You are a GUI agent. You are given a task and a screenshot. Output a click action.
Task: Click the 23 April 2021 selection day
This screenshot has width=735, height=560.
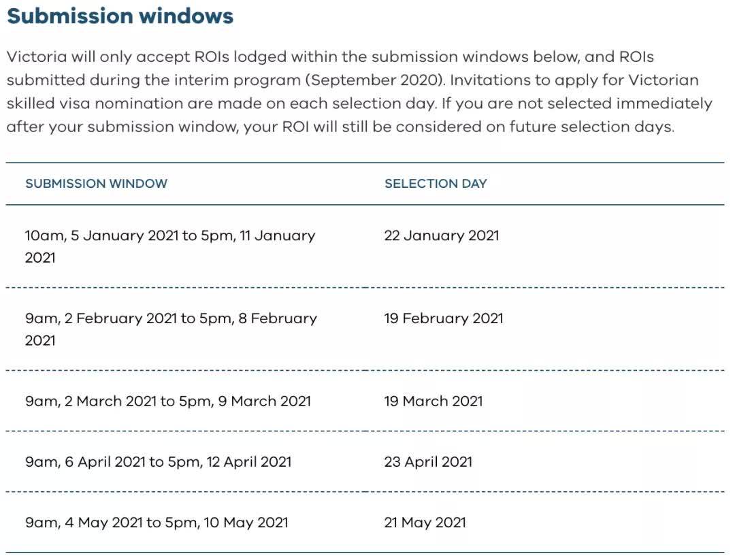pyautogui.click(x=427, y=462)
